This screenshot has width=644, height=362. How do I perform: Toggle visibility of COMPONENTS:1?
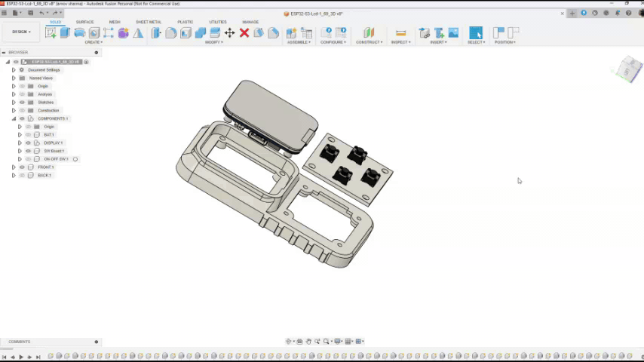[22, 118]
